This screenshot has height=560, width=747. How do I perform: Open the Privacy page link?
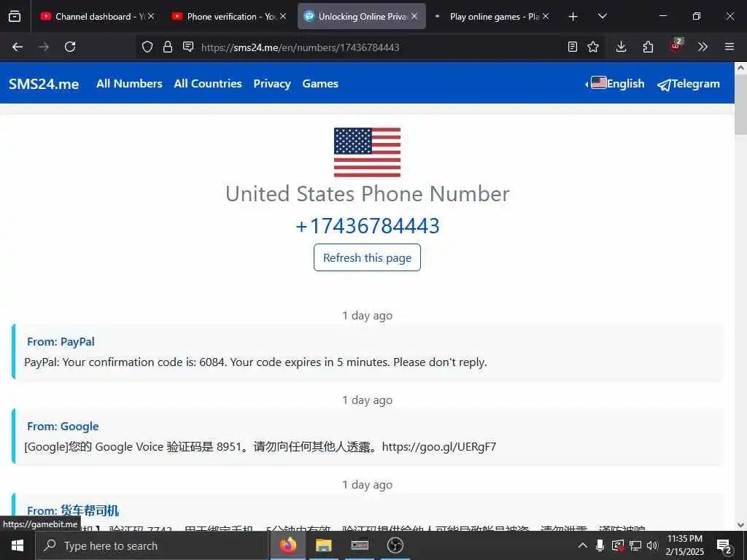[272, 84]
